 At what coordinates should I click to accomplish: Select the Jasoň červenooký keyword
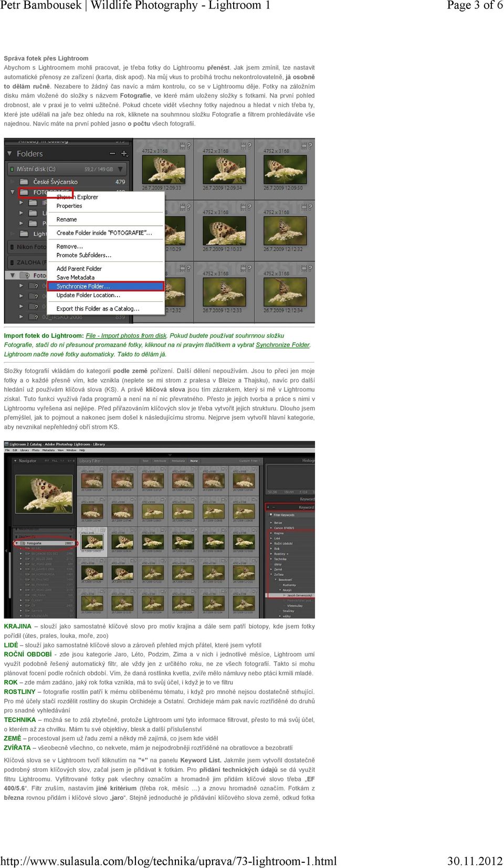(x=299, y=595)
